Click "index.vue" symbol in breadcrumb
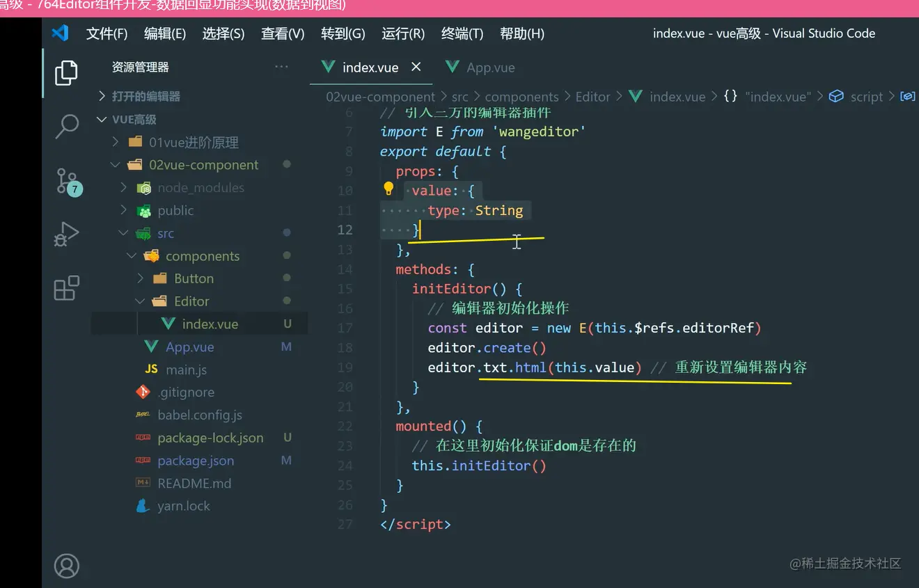This screenshot has height=588, width=919. click(x=778, y=97)
